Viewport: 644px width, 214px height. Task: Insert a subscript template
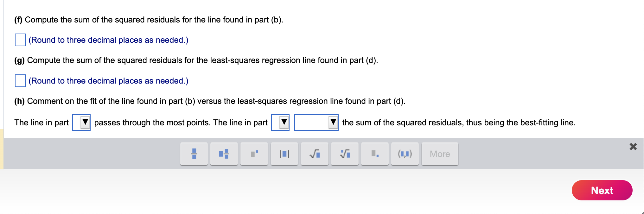click(374, 154)
